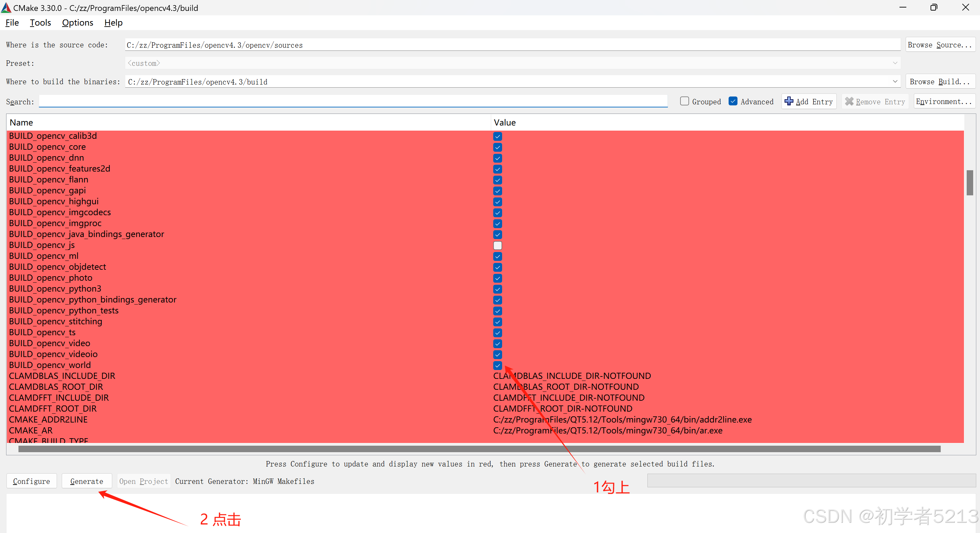Toggle BUILD_opencv_js checkbox
This screenshot has height=533, width=980.
coord(498,246)
